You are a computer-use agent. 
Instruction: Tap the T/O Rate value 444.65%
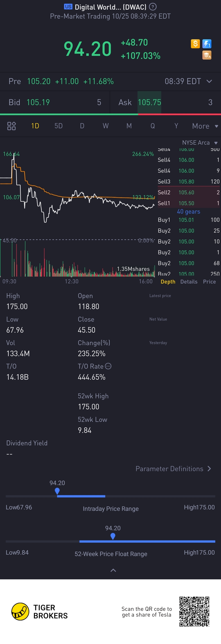point(91,377)
